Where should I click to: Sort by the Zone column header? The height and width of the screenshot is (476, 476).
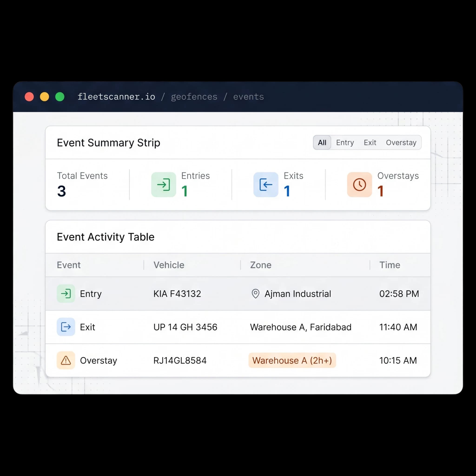(x=261, y=265)
